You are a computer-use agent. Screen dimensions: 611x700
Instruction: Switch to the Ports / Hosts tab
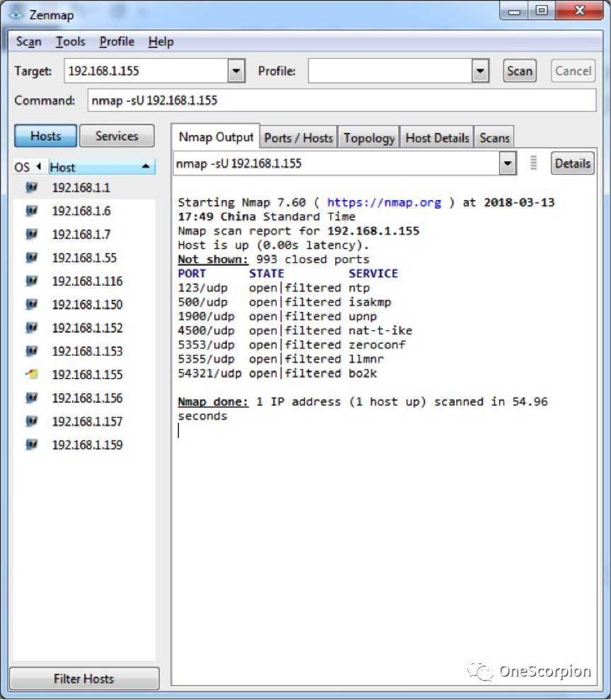(x=298, y=138)
